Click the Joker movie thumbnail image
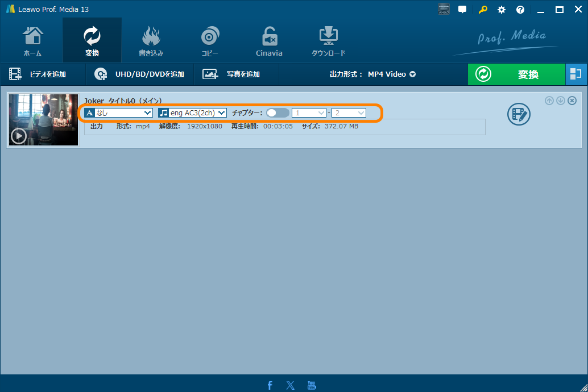 point(43,120)
